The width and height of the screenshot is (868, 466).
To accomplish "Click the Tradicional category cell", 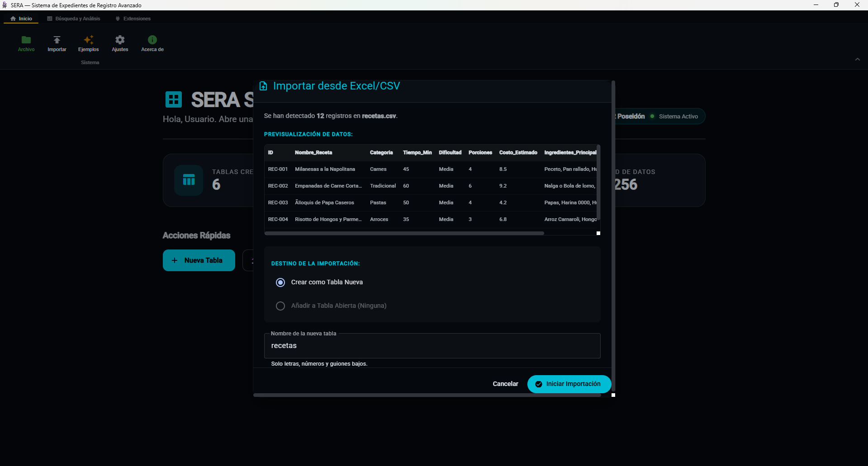I will [383, 186].
